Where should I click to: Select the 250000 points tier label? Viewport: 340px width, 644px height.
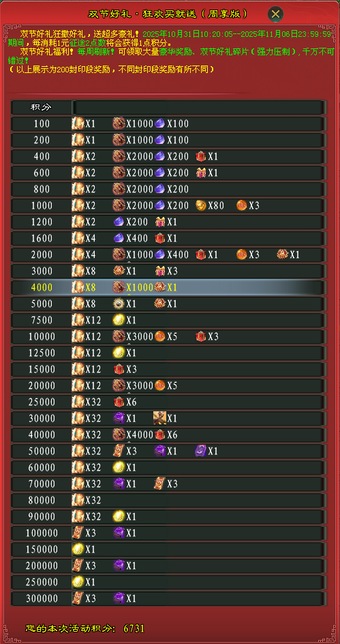(x=42, y=582)
